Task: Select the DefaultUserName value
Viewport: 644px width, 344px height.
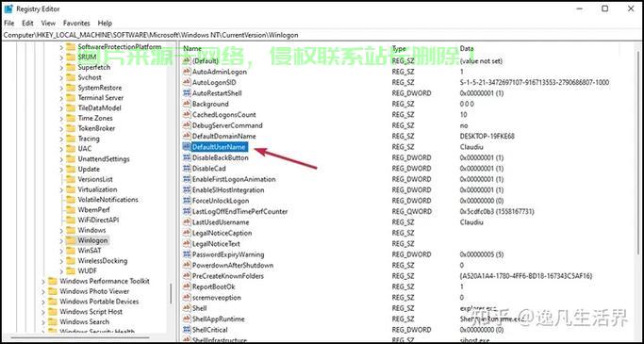Action: click(219, 147)
